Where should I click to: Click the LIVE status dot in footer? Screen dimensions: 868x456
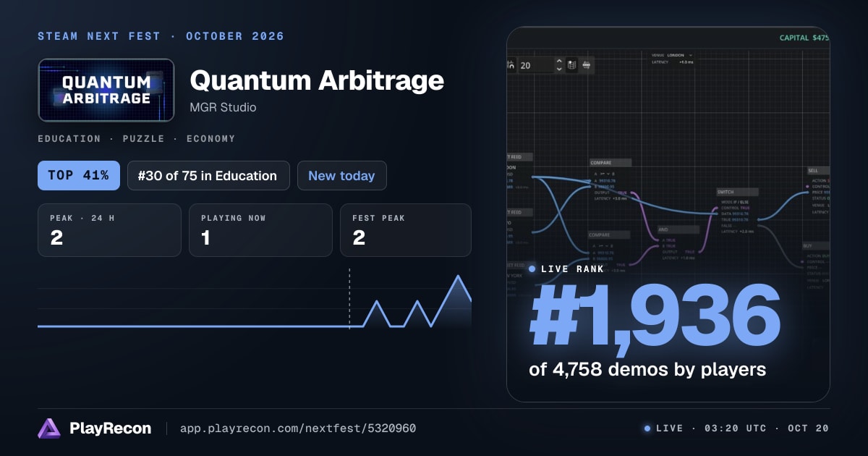click(x=647, y=428)
